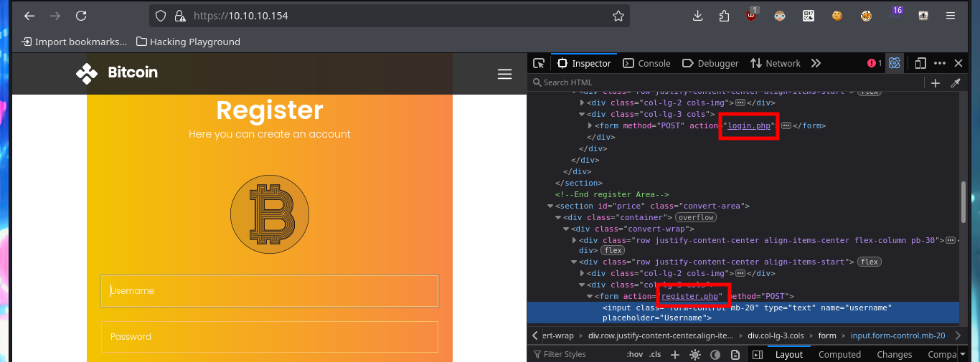This screenshot has height=362, width=980.
Task: Open the Firefox application hamburger menu
Action: coord(951,16)
